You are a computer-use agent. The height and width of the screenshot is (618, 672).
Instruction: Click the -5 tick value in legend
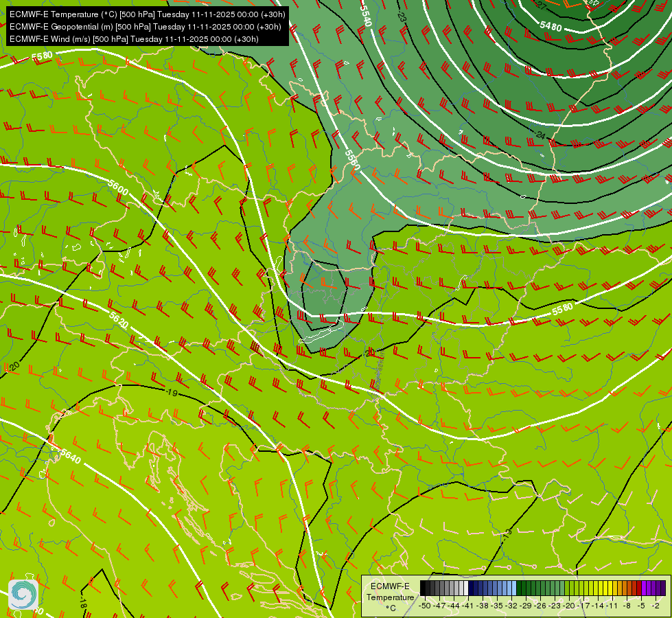(x=641, y=606)
